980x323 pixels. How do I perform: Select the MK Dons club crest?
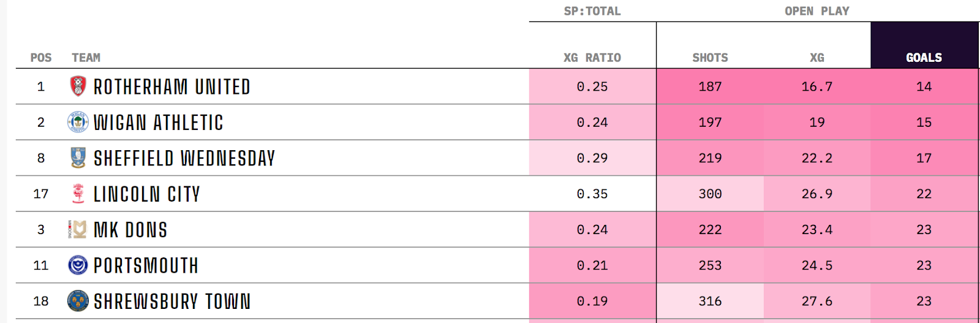coord(78,229)
